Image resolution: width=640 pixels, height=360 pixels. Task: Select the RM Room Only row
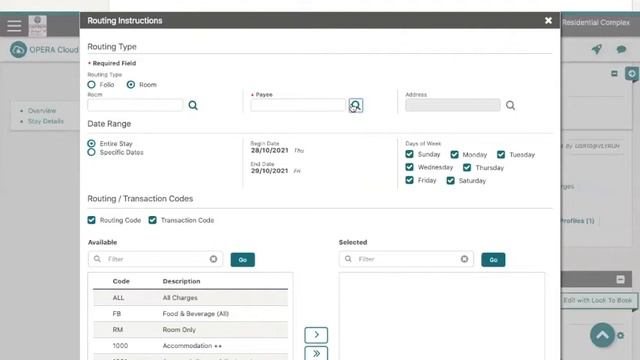point(190,329)
